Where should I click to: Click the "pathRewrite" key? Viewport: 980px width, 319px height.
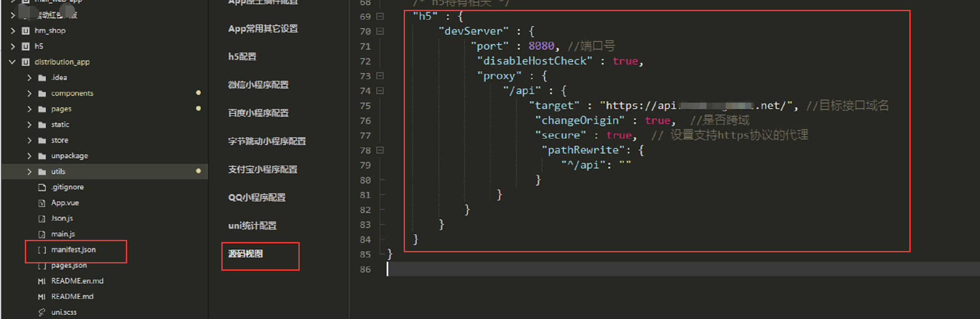(x=583, y=150)
